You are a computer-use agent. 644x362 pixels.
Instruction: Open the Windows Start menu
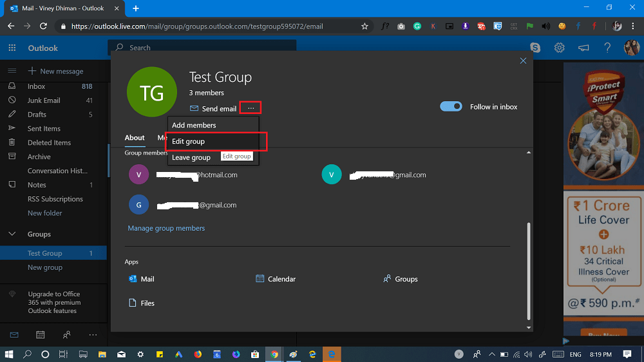(x=8, y=354)
